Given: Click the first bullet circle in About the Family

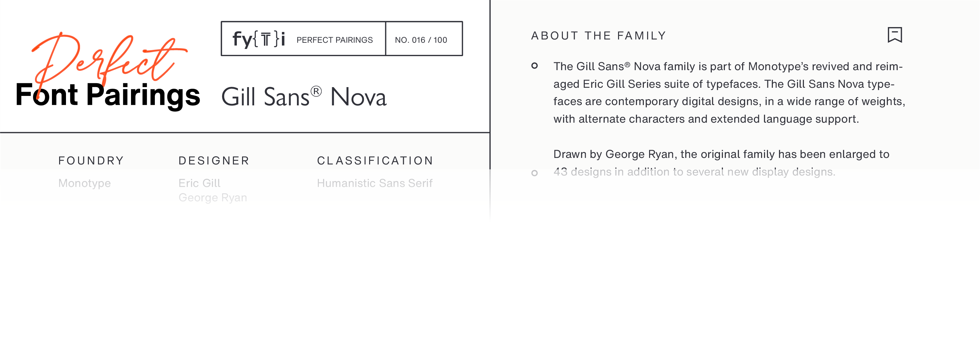Looking at the screenshot, I should (x=534, y=66).
